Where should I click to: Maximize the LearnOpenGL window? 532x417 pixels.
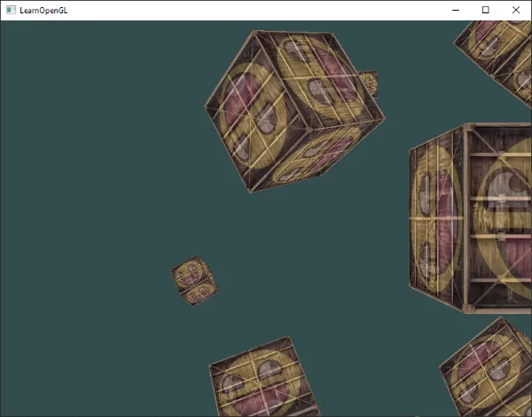pyautogui.click(x=485, y=10)
